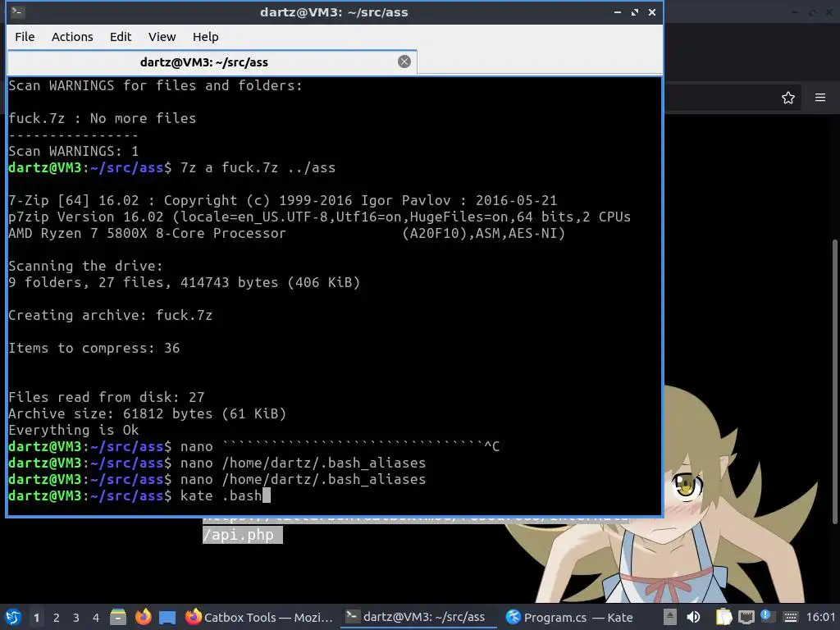The height and width of the screenshot is (630, 840).
Task: Click the network connection tray icon
Action: tap(746, 617)
